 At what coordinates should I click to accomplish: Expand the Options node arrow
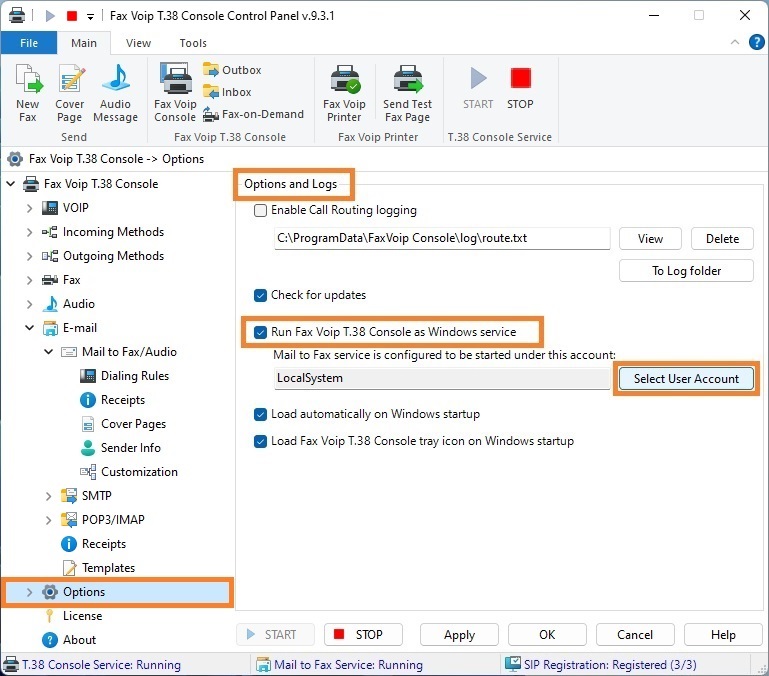[29, 593]
